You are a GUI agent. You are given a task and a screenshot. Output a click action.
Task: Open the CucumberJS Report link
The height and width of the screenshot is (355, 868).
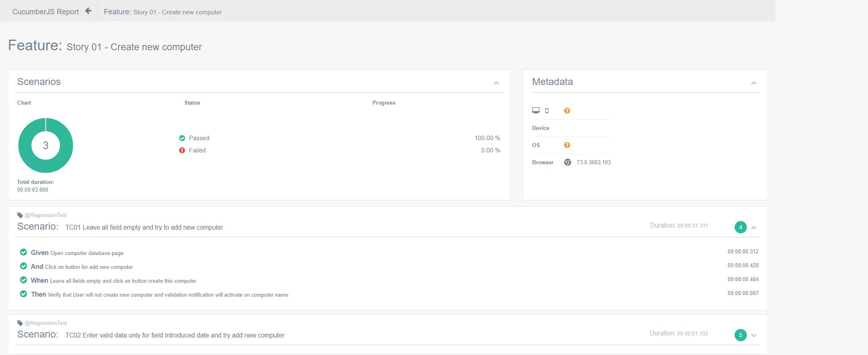[45, 12]
